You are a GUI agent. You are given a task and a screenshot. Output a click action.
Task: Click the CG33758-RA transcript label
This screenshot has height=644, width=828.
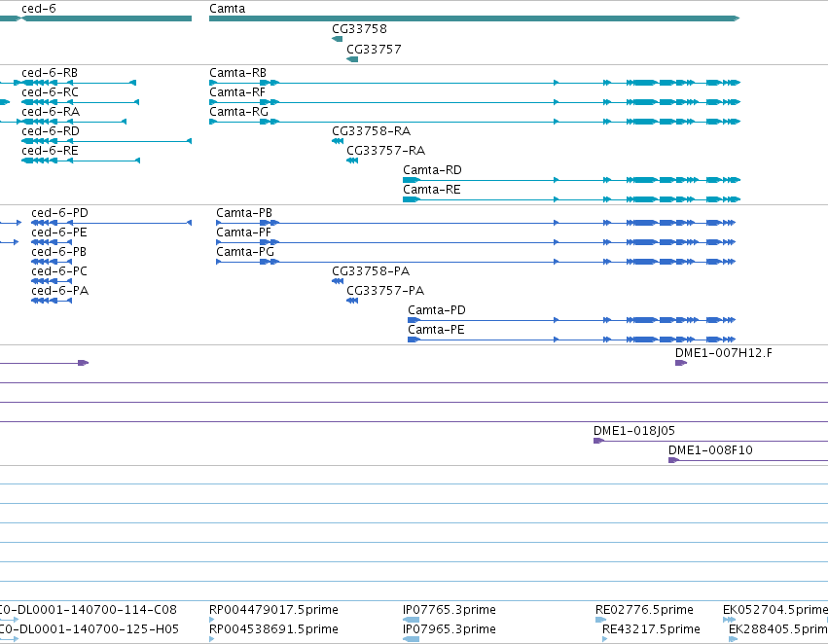click(x=372, y=131)
